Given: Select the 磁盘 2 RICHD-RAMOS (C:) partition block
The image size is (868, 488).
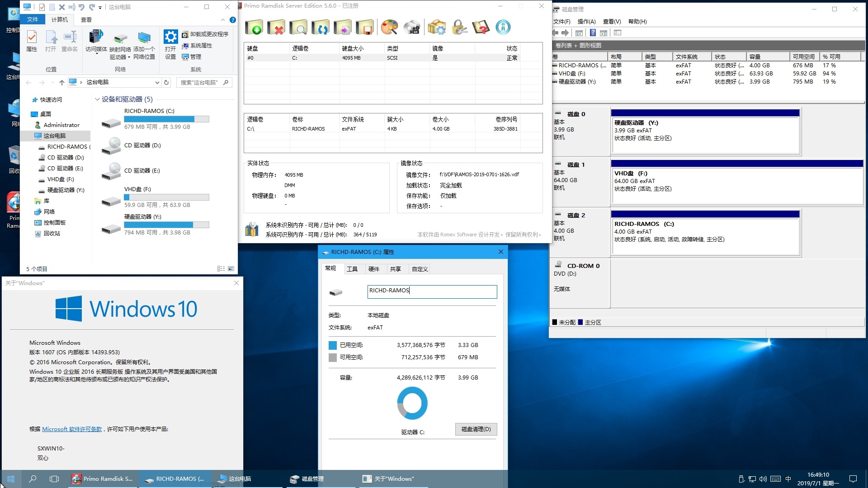Looking at the screenshot, I should (705, 234).
